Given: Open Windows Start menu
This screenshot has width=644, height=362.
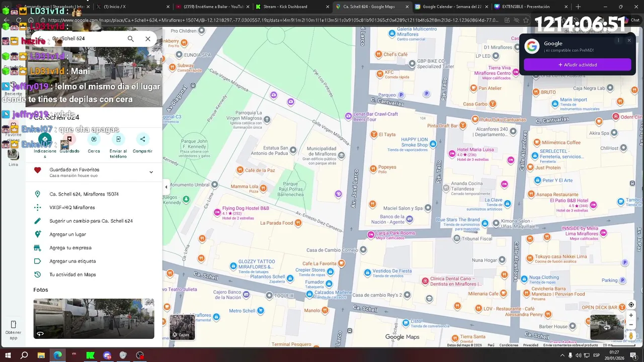Looking at the screenshot, I should tap(7, 355).
